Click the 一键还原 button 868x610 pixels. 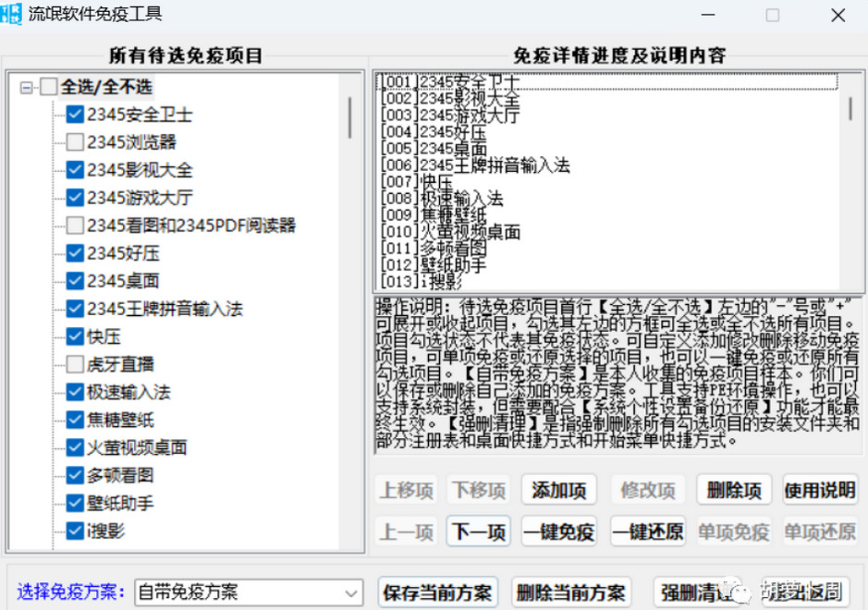point(648,532)
